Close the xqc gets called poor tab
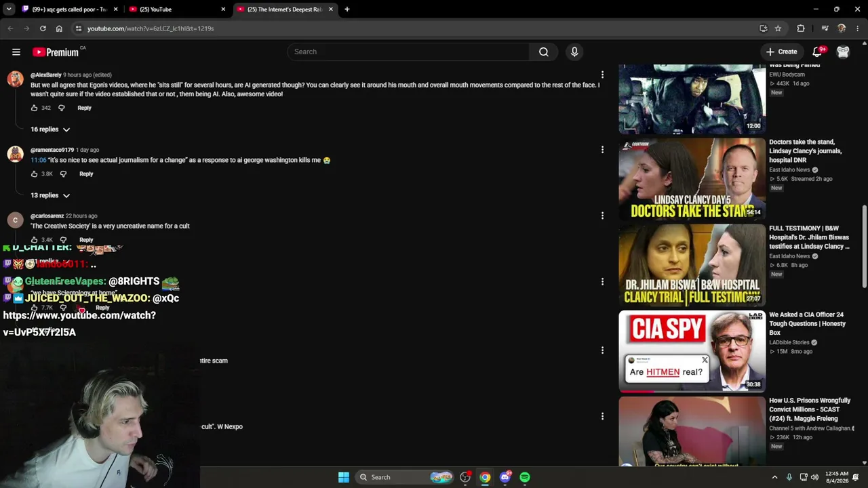This screenshot has width=868, height=488. pyautogui.click(x=116, y=9)
